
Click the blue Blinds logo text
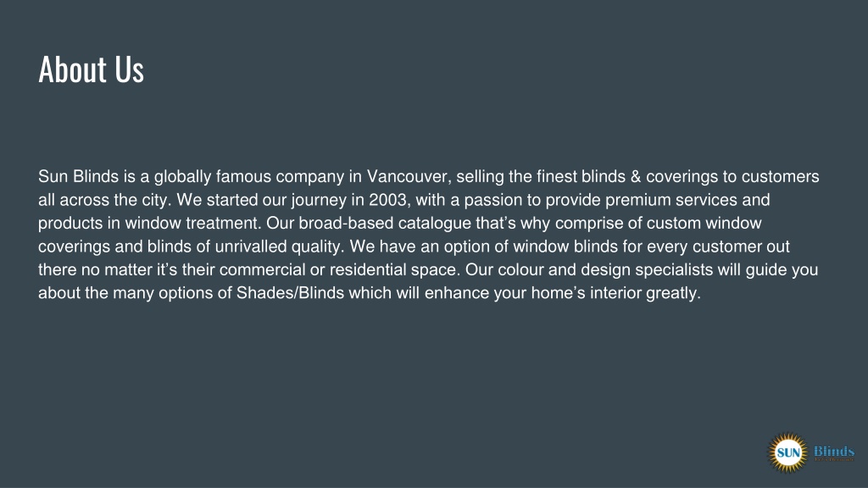[834, 452]
